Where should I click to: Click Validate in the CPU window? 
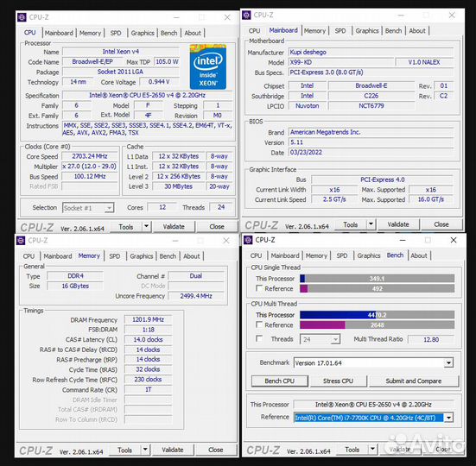(174, 226)
